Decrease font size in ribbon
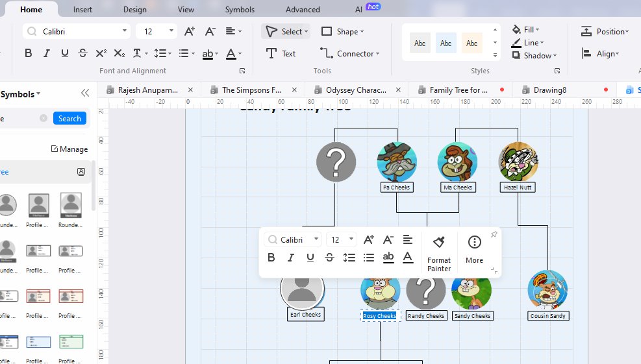The width and height of the screenshot is (641, 364). (210, 31)
